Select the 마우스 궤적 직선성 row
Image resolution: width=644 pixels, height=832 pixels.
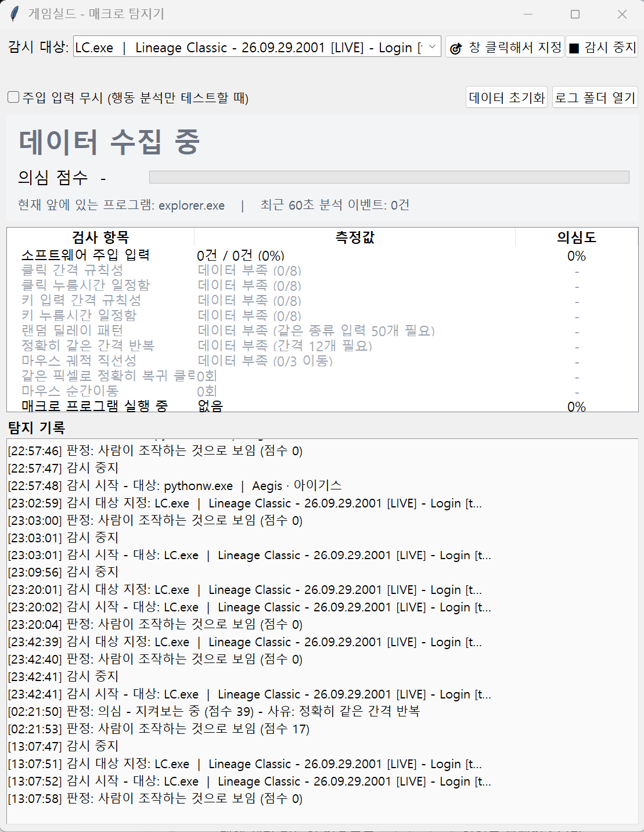coord(323,361)
